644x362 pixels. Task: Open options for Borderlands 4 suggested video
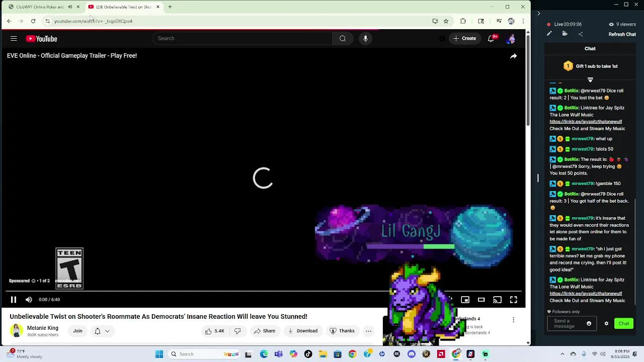pyautogui.click(x=513, y=320)
